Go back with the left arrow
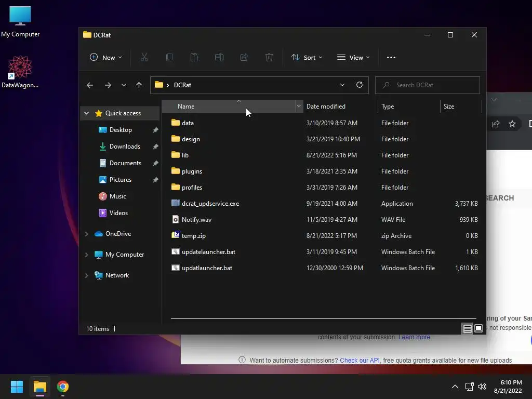 pos(89,85)
